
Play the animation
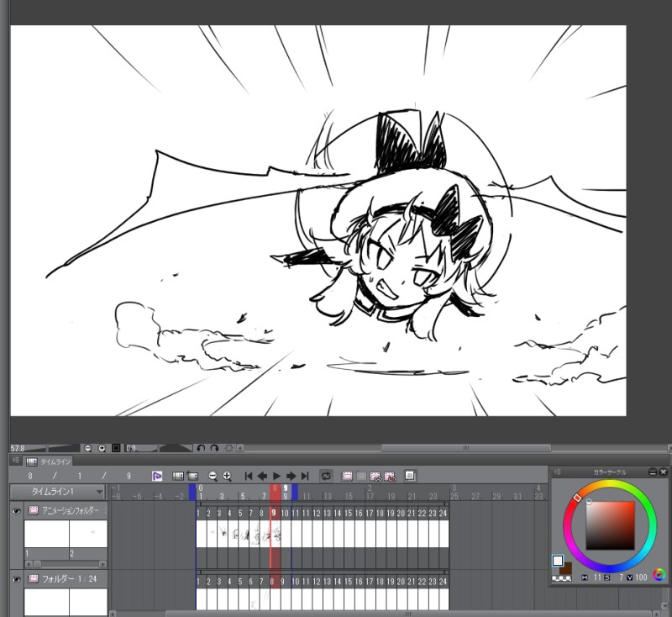coord(277,476)
